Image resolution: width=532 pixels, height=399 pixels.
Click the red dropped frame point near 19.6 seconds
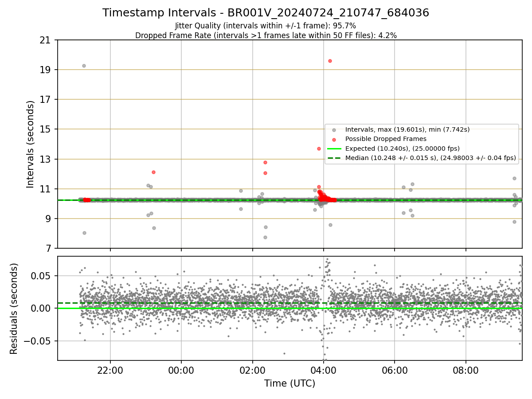pos(330,61)
